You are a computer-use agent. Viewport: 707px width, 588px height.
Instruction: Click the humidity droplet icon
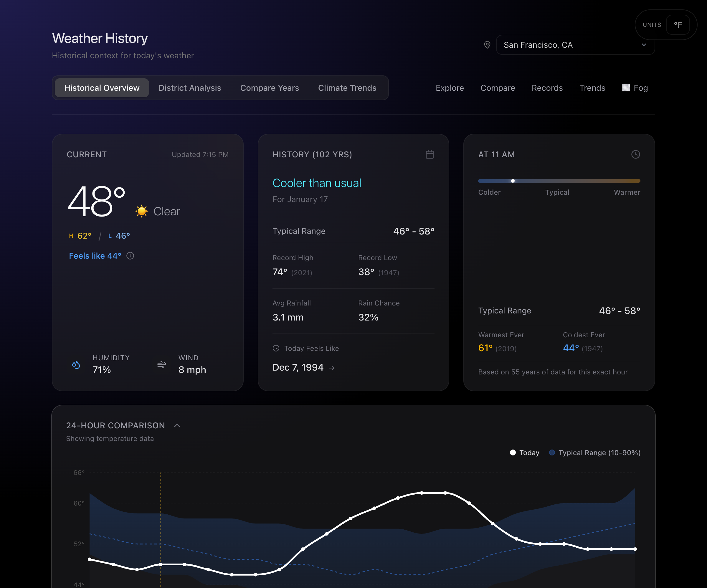tap(76, 365)
